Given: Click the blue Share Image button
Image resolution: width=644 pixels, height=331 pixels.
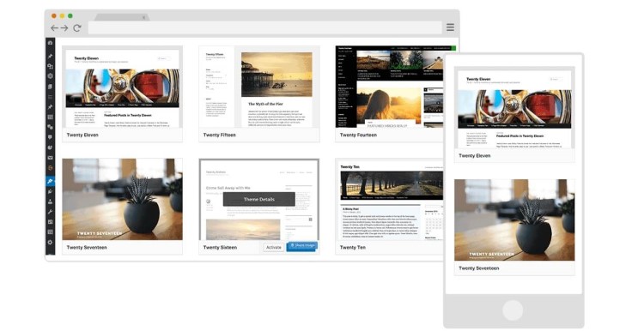Looking at the screenshot, I should (x=302, y=246).
